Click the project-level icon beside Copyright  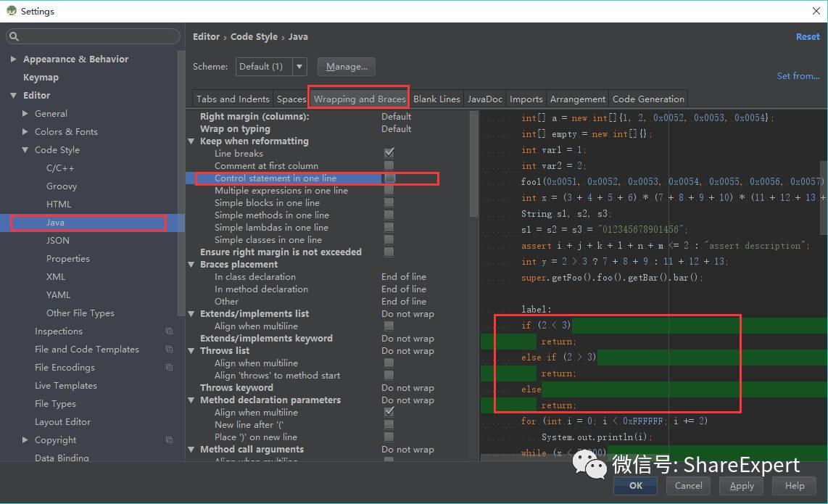169,440
